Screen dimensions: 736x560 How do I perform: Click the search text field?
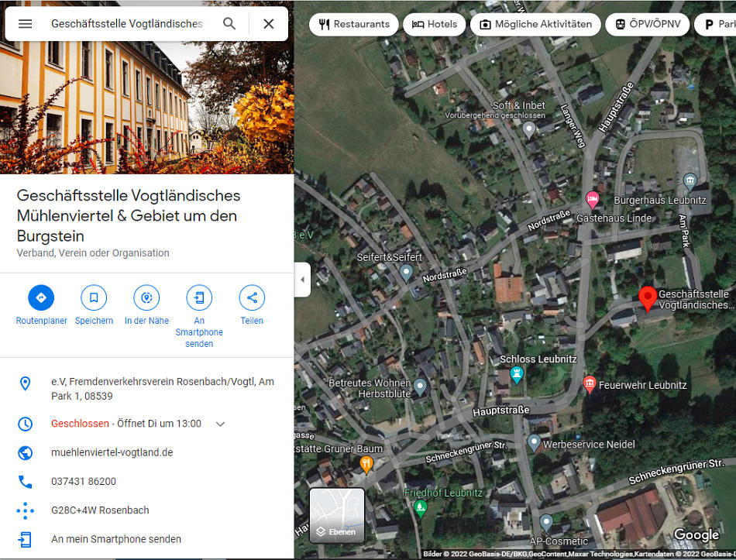[127, 23]
